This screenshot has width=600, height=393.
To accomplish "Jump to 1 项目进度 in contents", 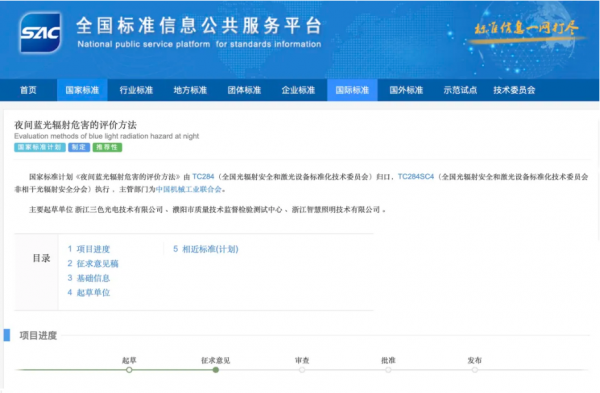I will pyautogui.click(x=89, y=249).
